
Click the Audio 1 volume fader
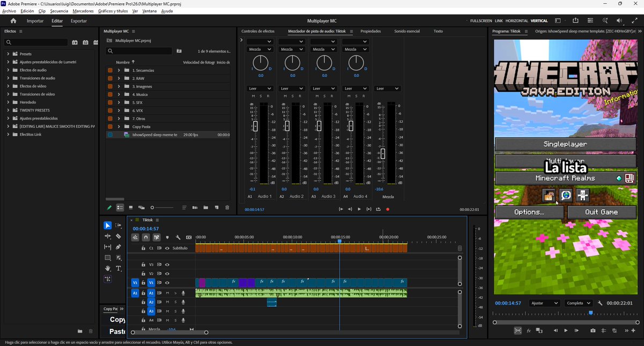pyautogui.click(x=255, y=126)
